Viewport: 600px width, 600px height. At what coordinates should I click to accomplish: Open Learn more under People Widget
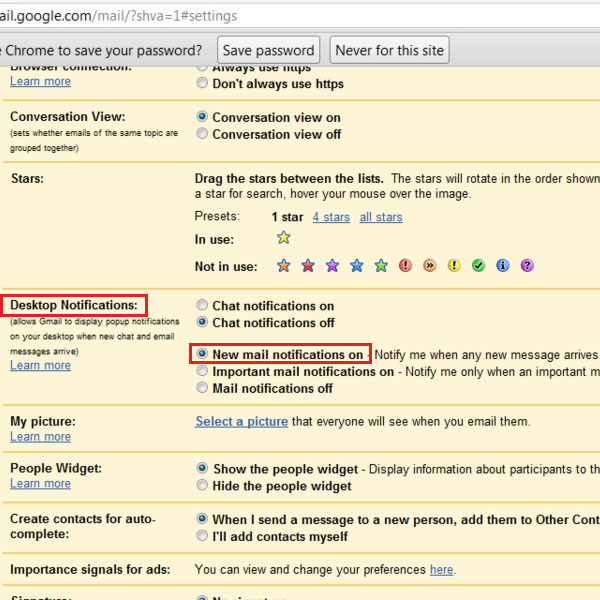pos(41,484)
